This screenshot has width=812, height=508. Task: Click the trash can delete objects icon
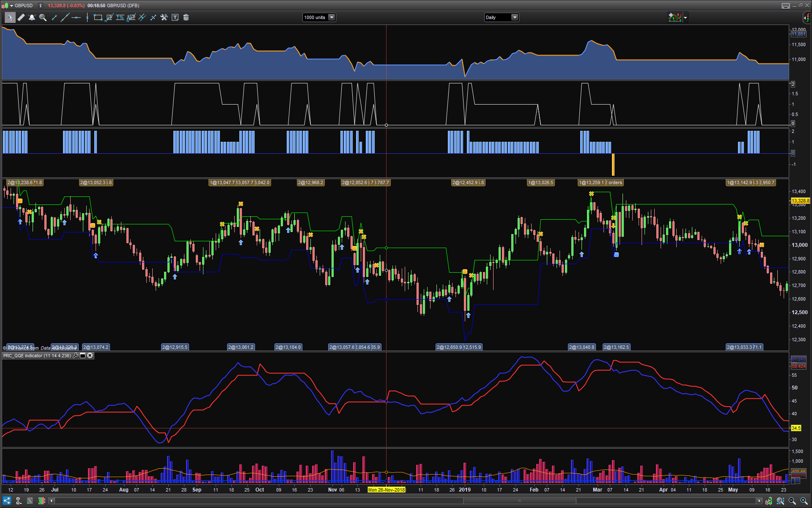pyautogui.click(x=186, y=17)
